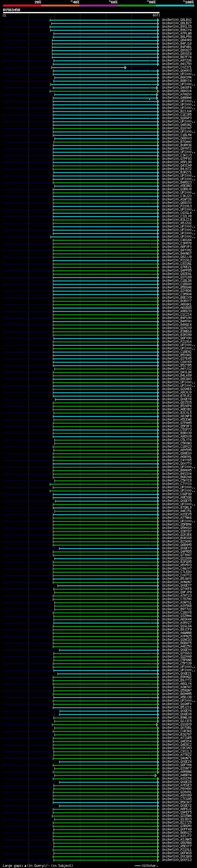Click the text UniRef100_Q9CQA3
The height and width of the screenshot is (868, 197).
click(x=177, y=379)
